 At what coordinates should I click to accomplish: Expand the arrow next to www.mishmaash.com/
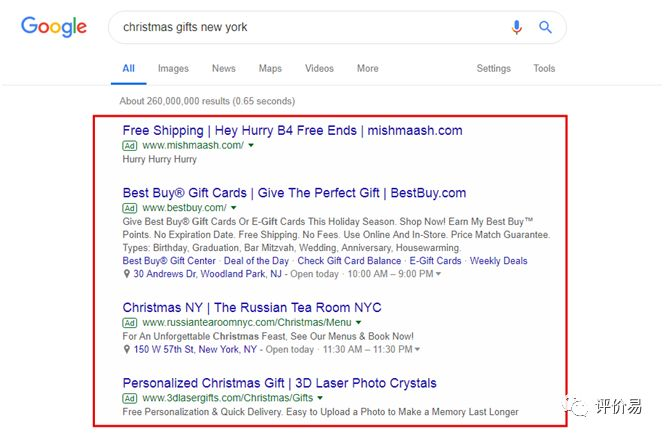[x=251, y=145]
